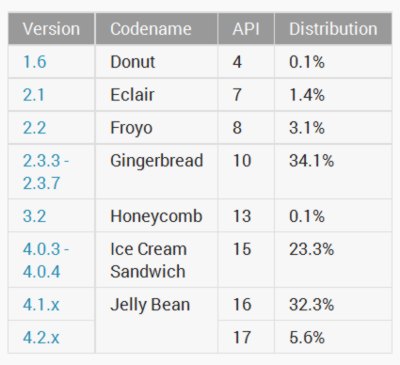Open the 2.2 version link
The width and height of the screenshot is (400, 365).
pyautogui.click(x=34, y=128)
